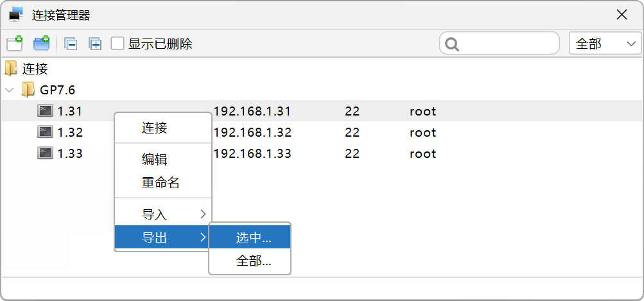
Task: Close the 连接管理器 window
Action: pyautogui.click(x=621, y=15)
